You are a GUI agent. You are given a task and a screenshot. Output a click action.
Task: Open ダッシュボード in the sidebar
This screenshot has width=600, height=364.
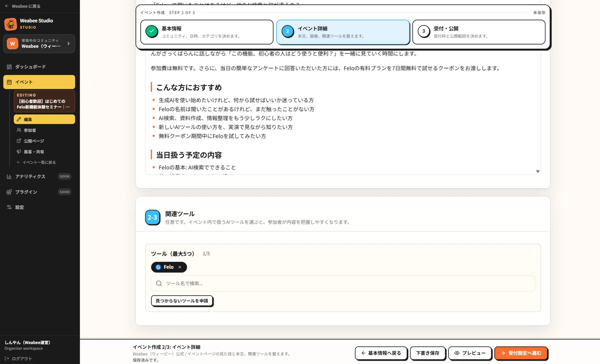coord(39,67)
